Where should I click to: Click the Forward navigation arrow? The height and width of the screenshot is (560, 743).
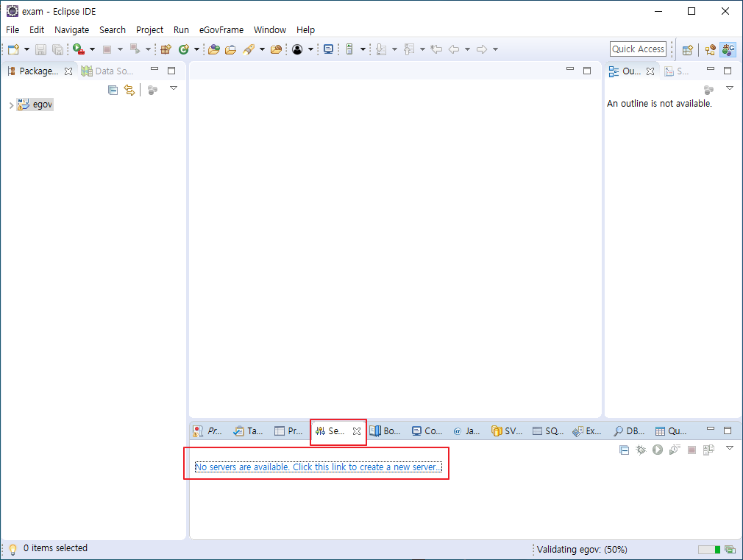pyautogui.click(x=482, y=49)
